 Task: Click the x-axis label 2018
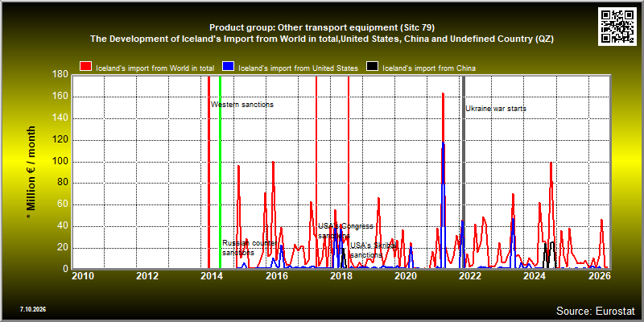coord(341,275)
